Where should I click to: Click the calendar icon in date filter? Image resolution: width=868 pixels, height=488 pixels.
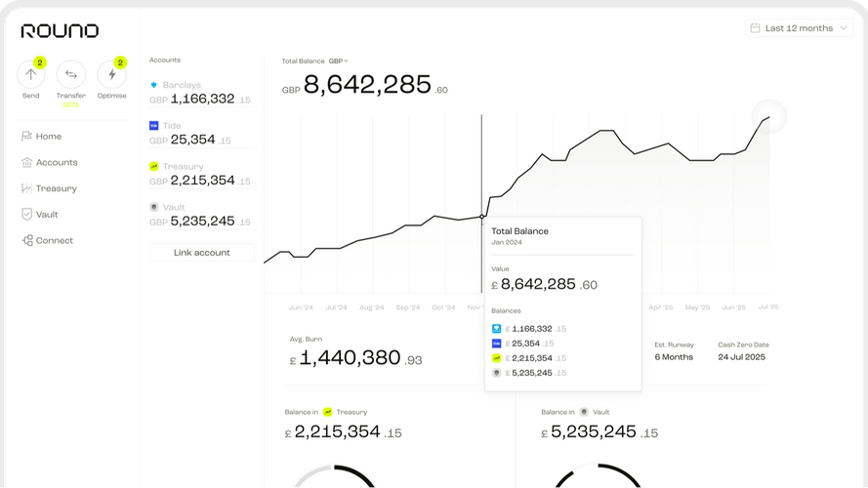[755, 27]
